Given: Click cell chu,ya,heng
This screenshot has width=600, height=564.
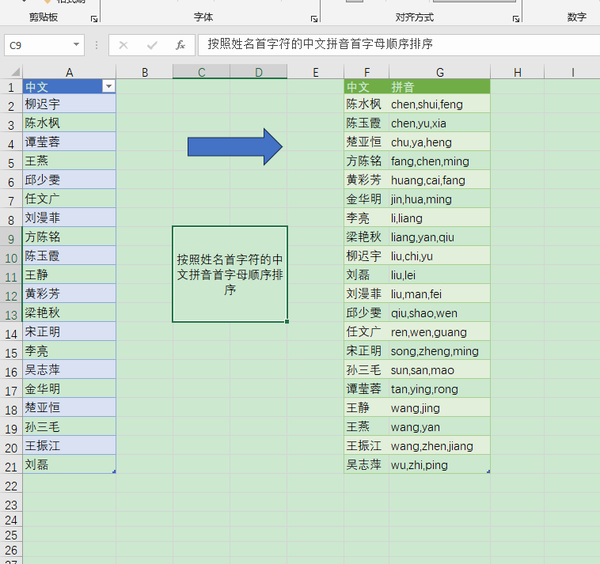Looking at the screenshot, I should [440, 142].
